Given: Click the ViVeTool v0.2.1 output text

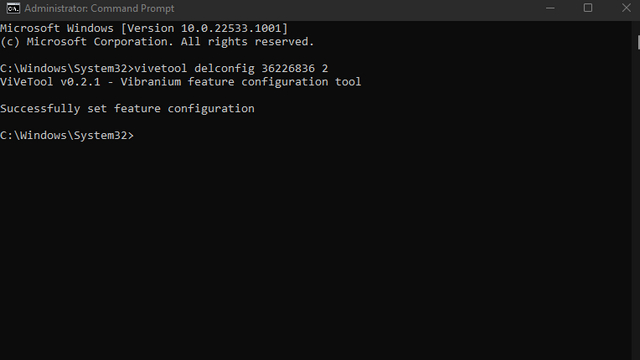Looking at the screenshot, I should [x=50, y=82].
